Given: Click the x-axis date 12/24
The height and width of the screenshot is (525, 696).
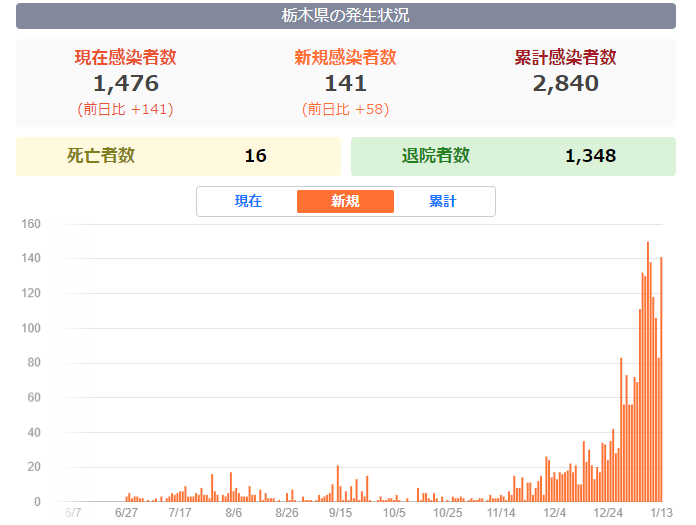Looking at the screenshot, I should (608, 513).
